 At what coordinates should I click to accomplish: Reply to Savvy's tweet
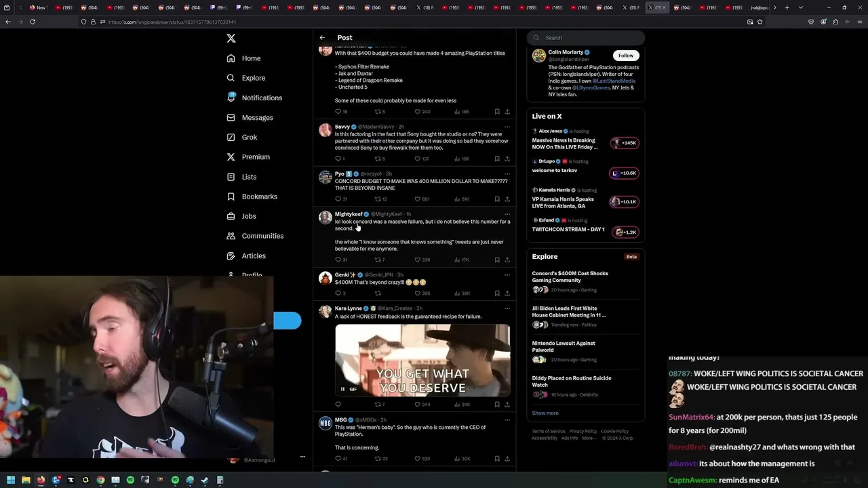pyautogui.click(x=338, y=159)
